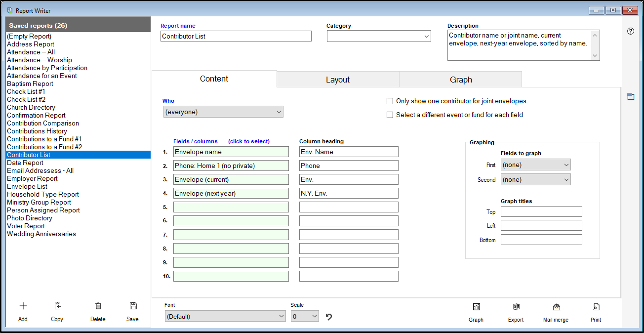
Task: Click the Add report plus icon
Action: 23,306
